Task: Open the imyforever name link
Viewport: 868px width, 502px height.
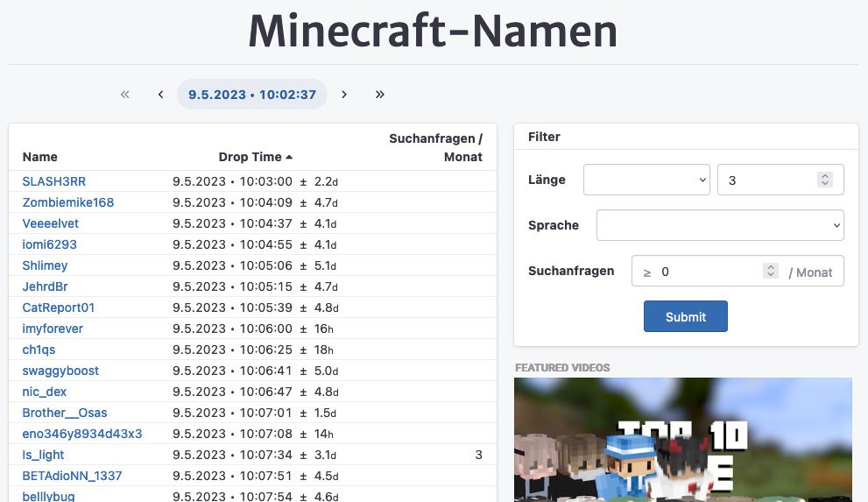Action: (53, 329)
